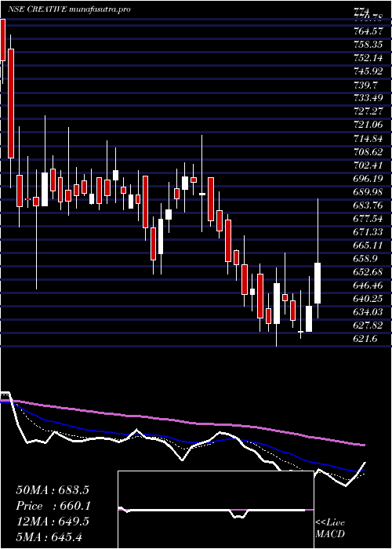Select the 764.57 price axis label
392x549 pixels.
tap(368, 31)
